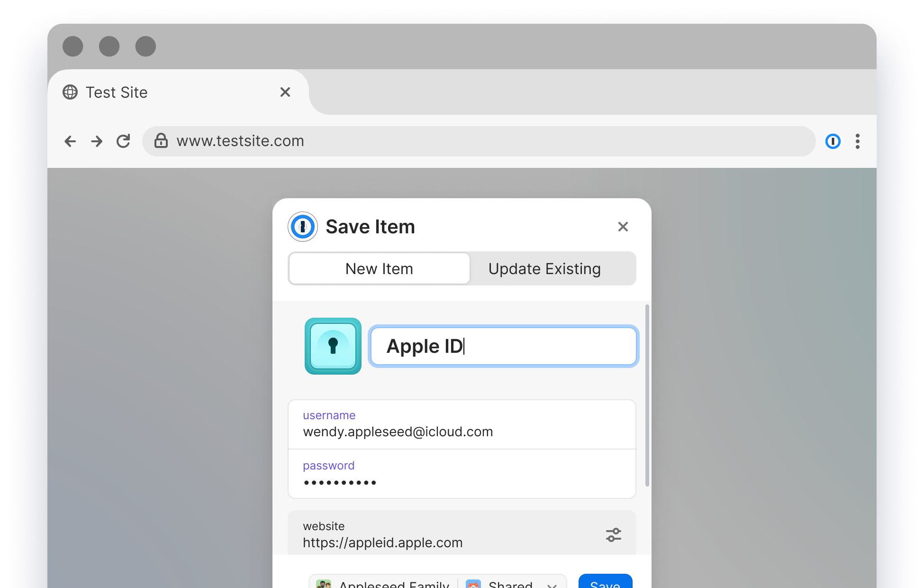Click the password field

(462, 474)
